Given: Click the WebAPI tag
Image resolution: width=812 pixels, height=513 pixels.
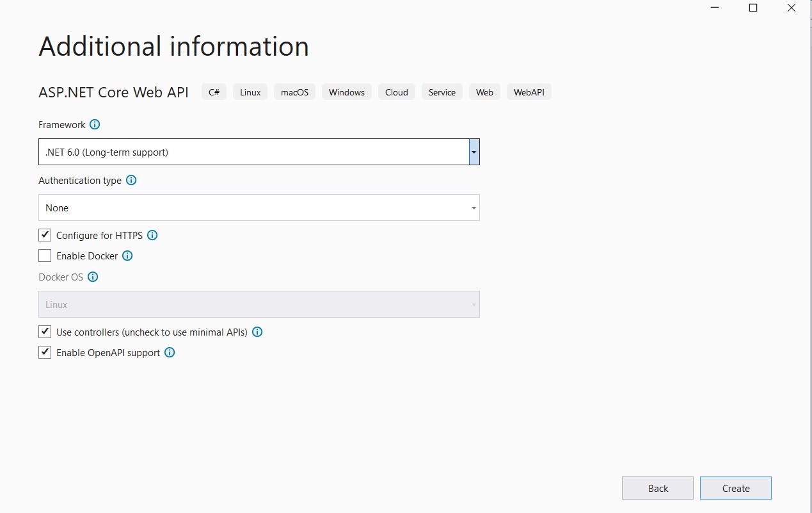Looking at the screenshot, I should 529,92.
